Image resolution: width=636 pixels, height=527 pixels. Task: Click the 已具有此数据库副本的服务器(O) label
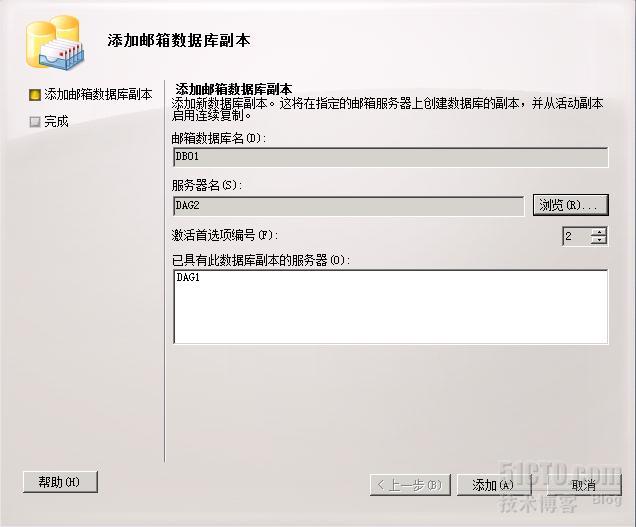261,260
